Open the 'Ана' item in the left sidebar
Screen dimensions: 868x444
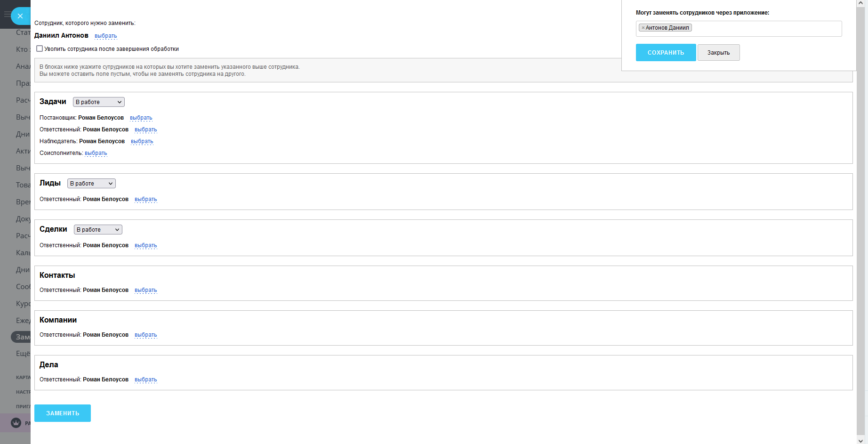23,66
